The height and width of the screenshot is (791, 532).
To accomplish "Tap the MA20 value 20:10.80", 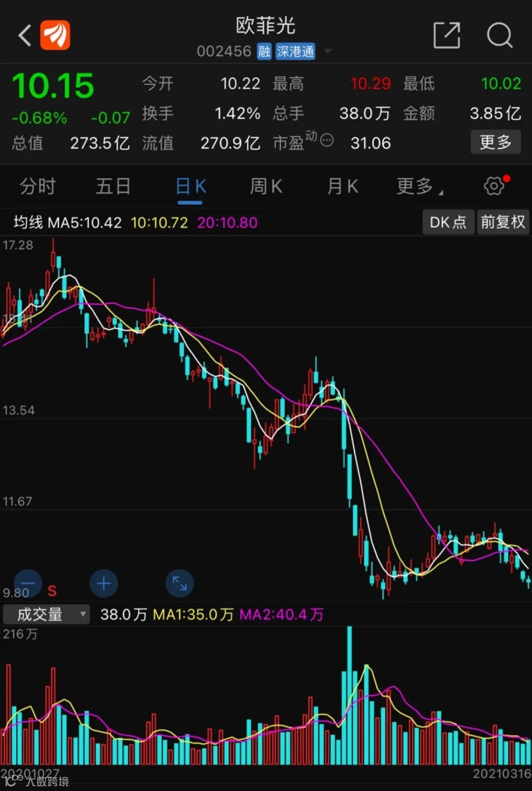I will [227, 223].
